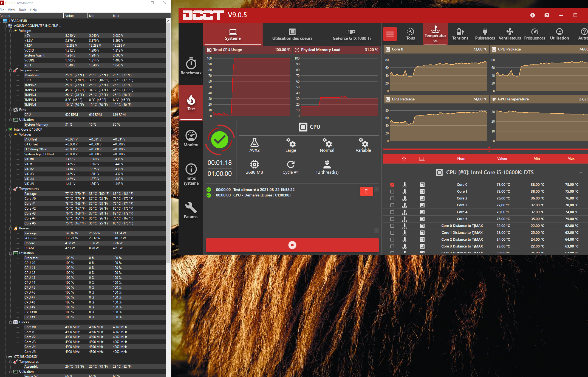Image resolution: width=588 pixels, height=377 pixels.
Task: Click the red splitter handle below the graphs
Action: pyautogui.click(x=489, y=149)
